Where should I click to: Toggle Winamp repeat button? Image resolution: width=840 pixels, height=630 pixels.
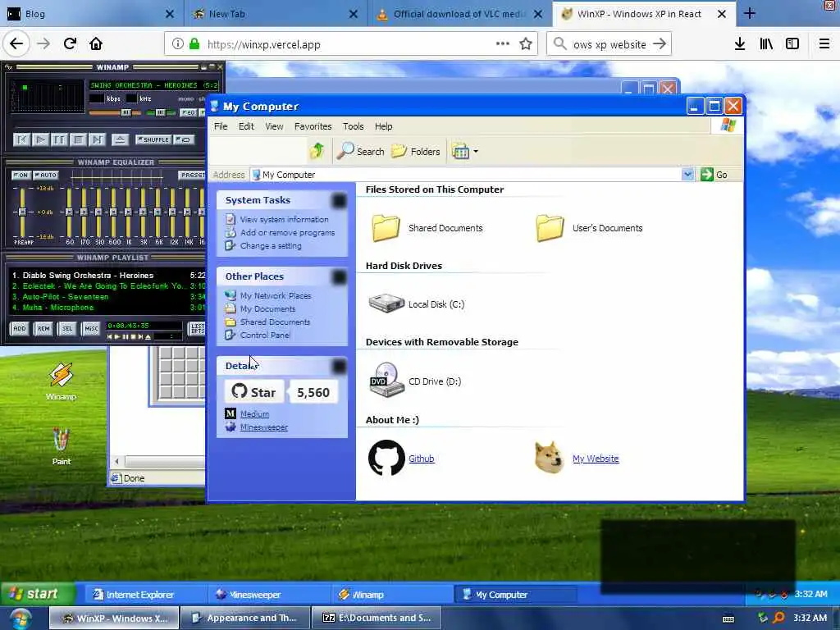pos(185,139)
